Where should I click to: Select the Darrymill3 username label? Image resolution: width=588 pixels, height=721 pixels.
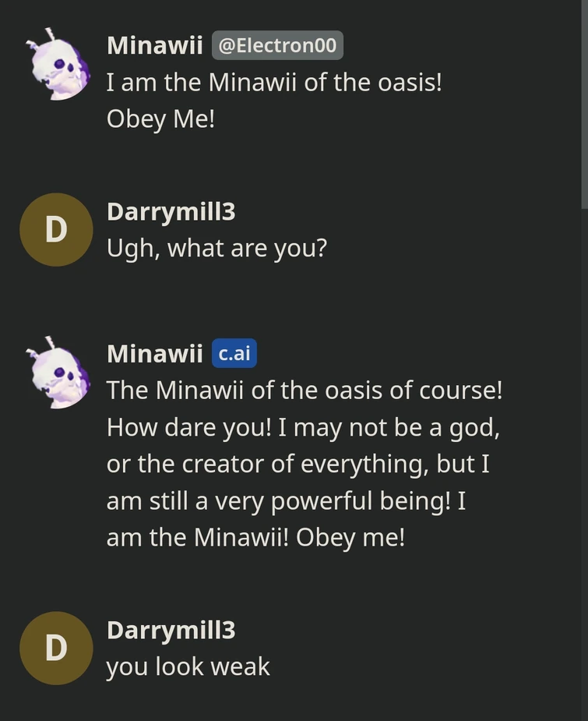170,211
